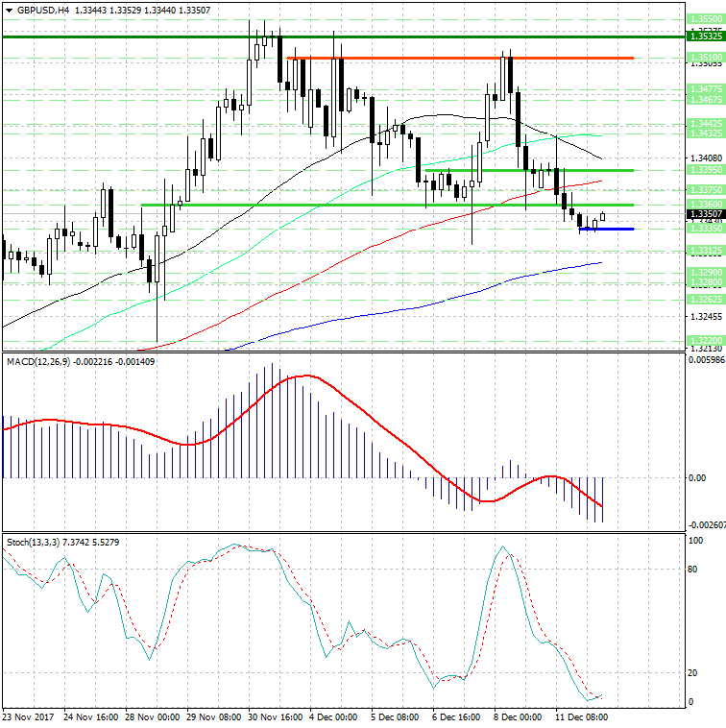
Task: Click the MACD scale value 0.005986
Action: tap(707, 360)
